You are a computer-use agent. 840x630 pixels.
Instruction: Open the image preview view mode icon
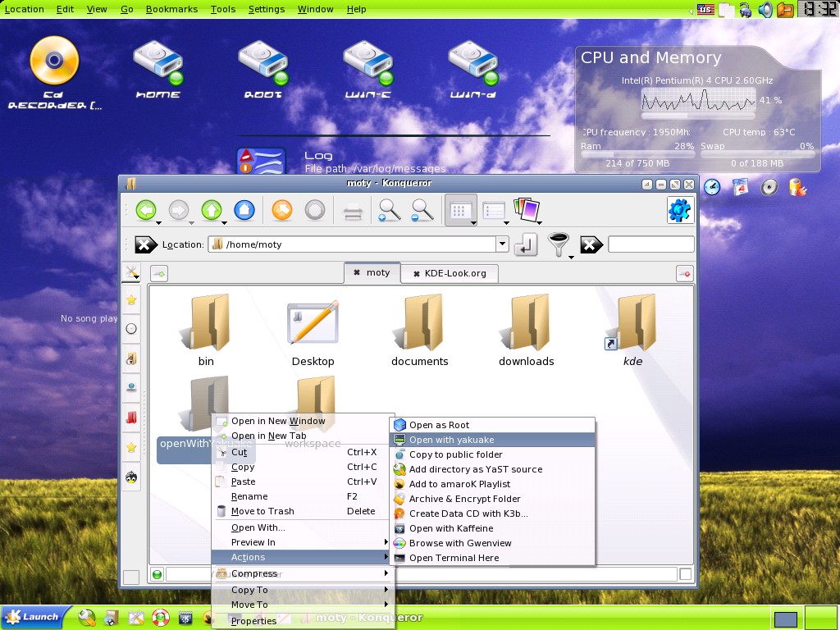pos(526,209)
